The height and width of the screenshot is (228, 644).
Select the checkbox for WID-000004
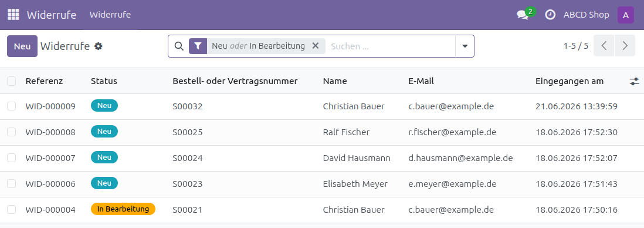pos(12,209)
